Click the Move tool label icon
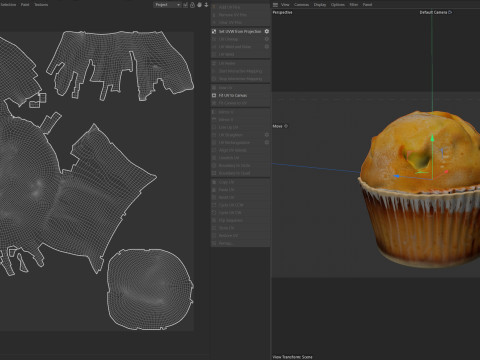This screenshot has width=480, height=360. click(286, 126)
